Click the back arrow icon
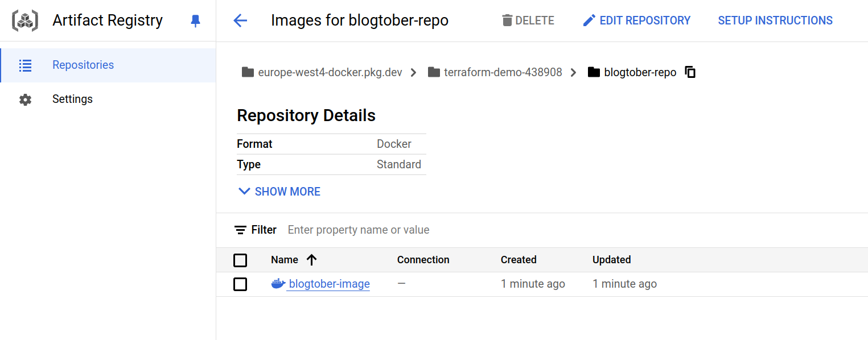Image resolution: width=868 pixels, height=340 pixels. [x=240, y=21]
